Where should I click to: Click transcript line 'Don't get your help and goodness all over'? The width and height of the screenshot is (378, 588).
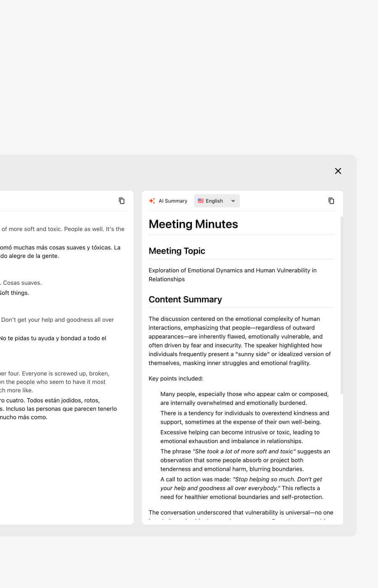(57, 320)
